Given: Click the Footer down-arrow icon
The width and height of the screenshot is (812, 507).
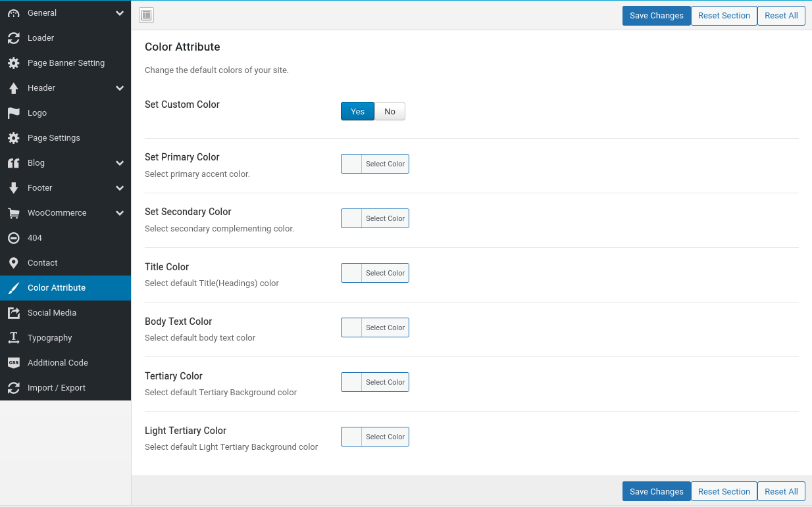Looking at the screenshot, I should [14, 188].
